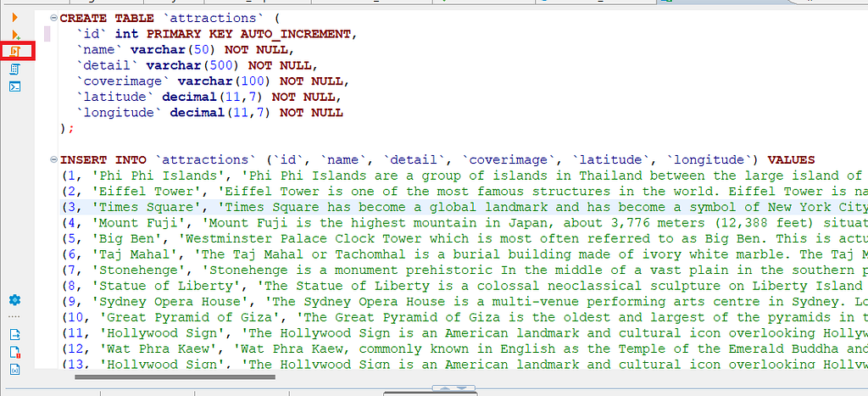Click the AUTO_INCREMENT keyword
The width and height of the screenshot is (868, 396).
(x=296, y=34)
